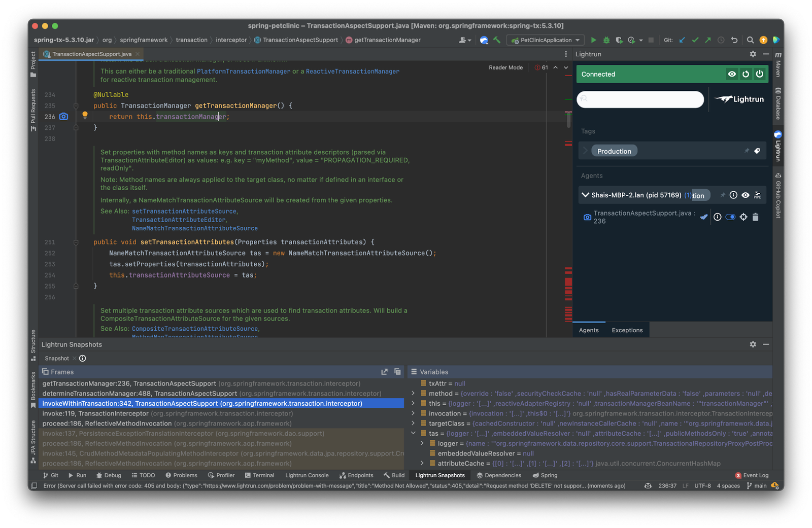
Task: Commit changes with the Git checkmark icon
Action: 695,40
